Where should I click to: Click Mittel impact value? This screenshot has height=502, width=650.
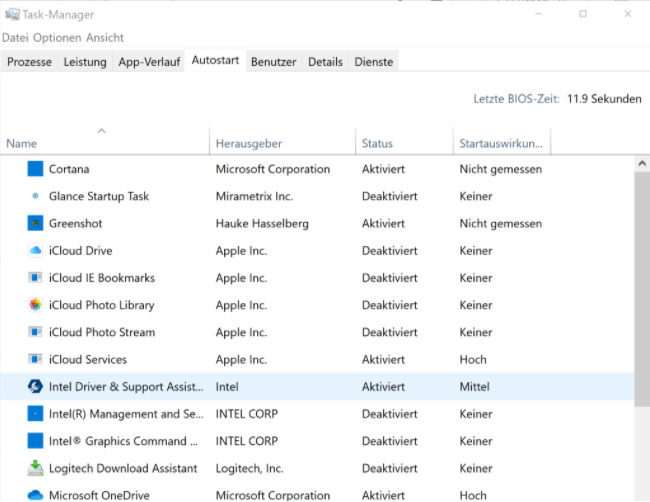[475, 387]
